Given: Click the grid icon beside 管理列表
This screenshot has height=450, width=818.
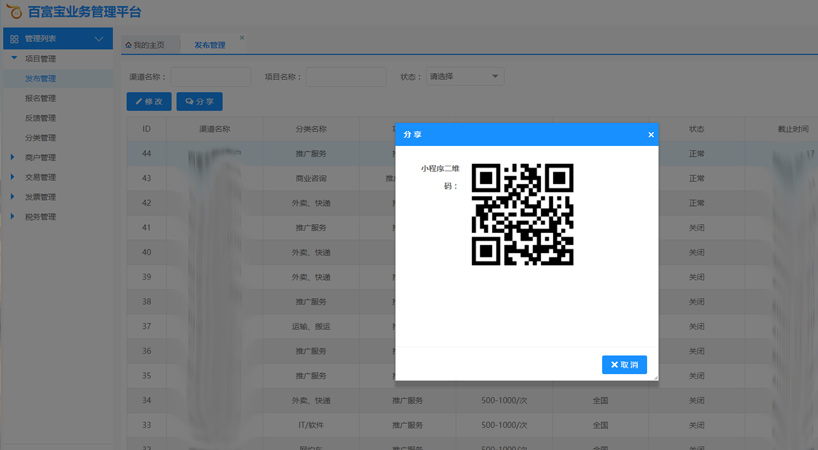Looking at the screenshot, I should (14, 39).
